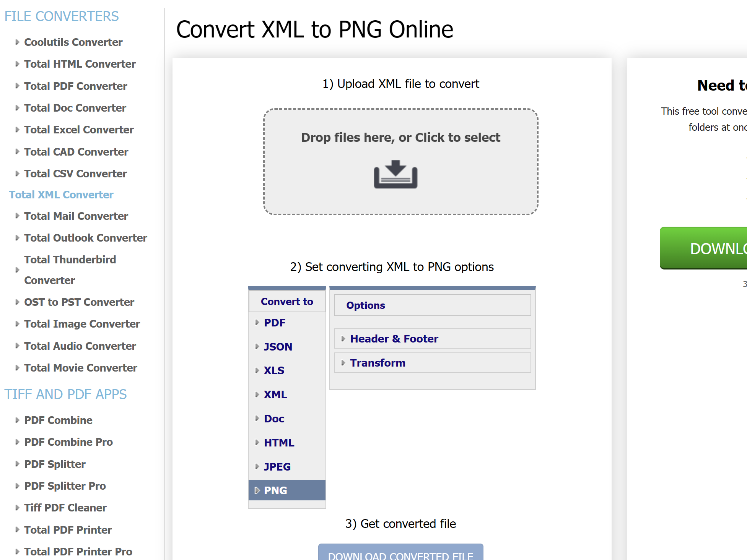The image size is (747, 560).
Task: Click the arrow bullet beside Total Thunderbird Converter
Action: click(17, 270)
